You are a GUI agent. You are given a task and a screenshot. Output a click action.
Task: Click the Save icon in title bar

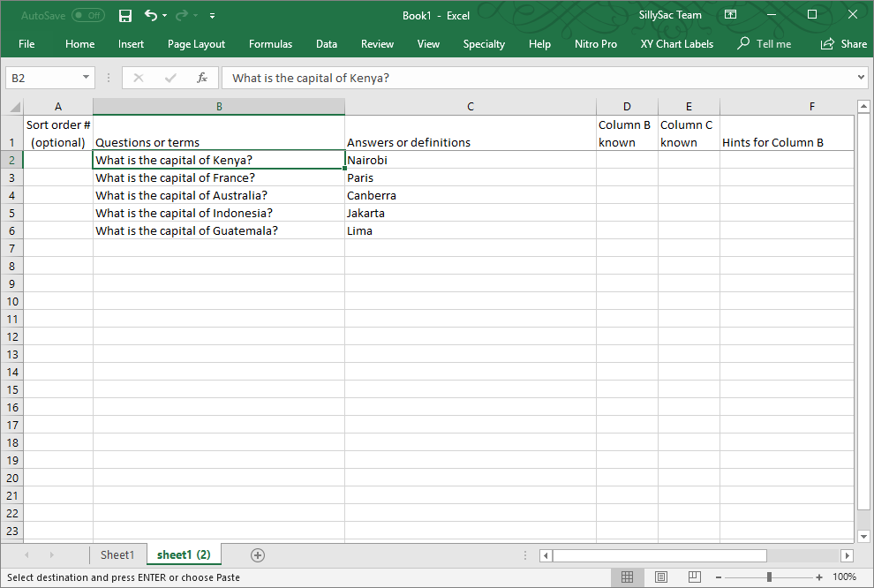click(125, 15)
